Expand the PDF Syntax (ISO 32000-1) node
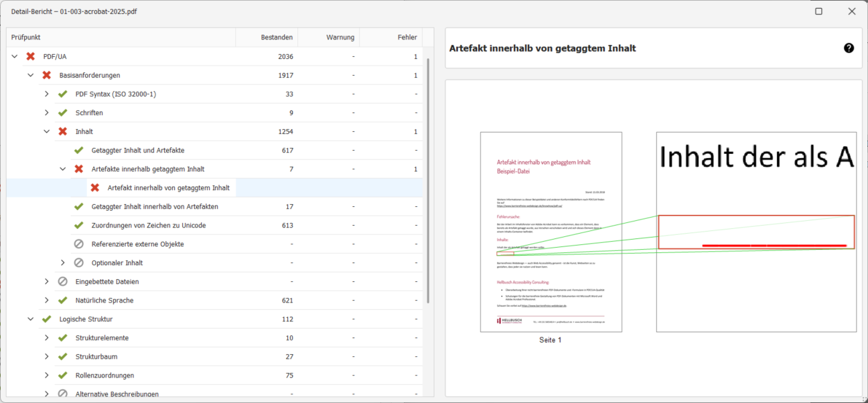Image resolution: width=868 pixels, height=403 pixels. (x=47, y=94)
